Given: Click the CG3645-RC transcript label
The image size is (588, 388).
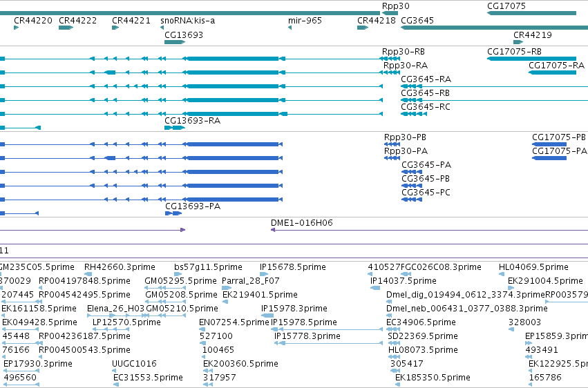Looking at the screenshot, I should pyautogui.click(x=425, y=107).
